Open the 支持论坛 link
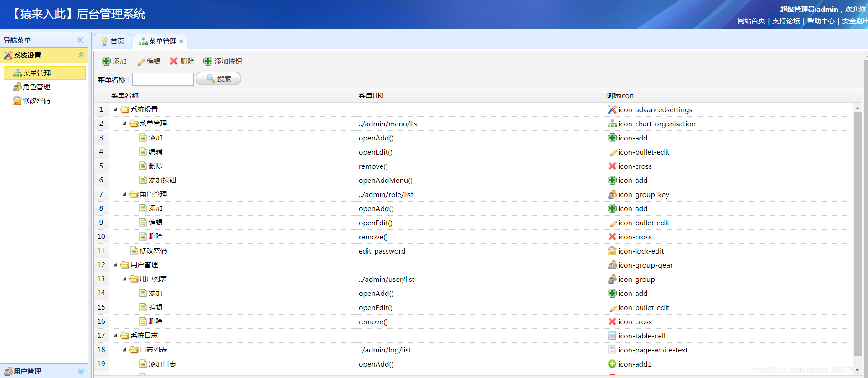 (x=786, y=21)
